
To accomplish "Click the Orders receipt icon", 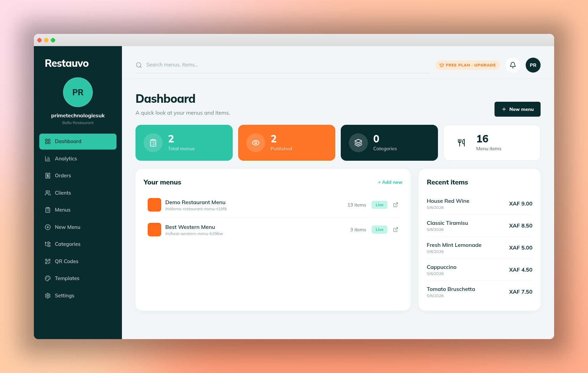I will point(48,176).
